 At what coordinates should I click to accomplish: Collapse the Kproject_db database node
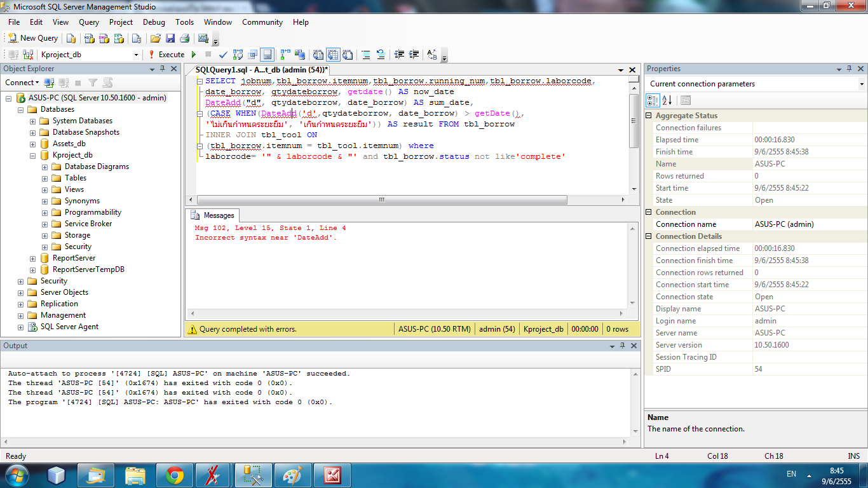coord(32,155)
